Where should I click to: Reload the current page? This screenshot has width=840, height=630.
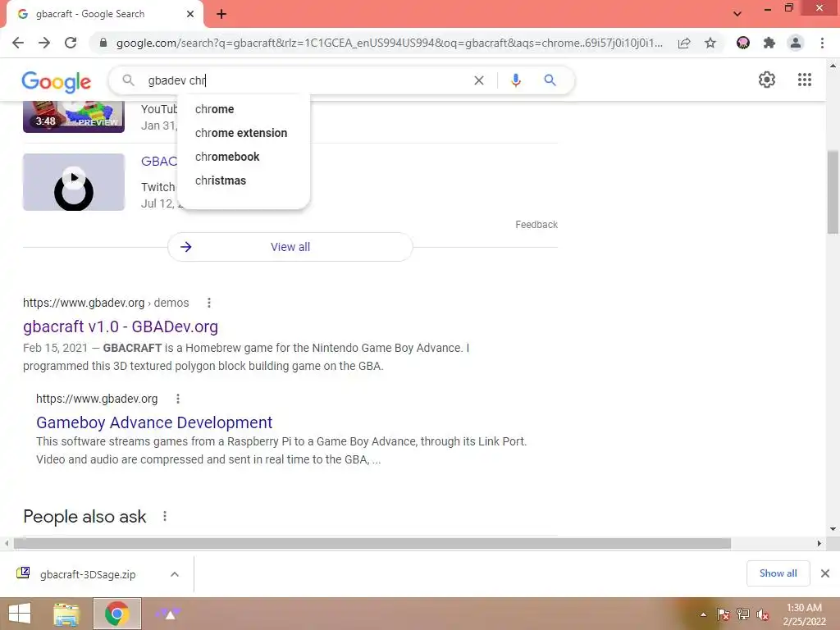pyautogui.click(x=71, y=43)
